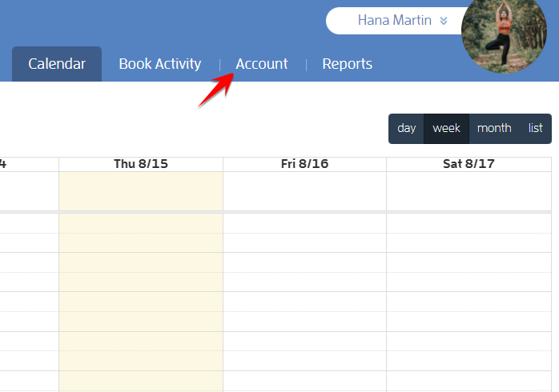Click the all-day cell under Fri 8/16
This screenshot has height=392, width=559.
[x=305, y=191]
